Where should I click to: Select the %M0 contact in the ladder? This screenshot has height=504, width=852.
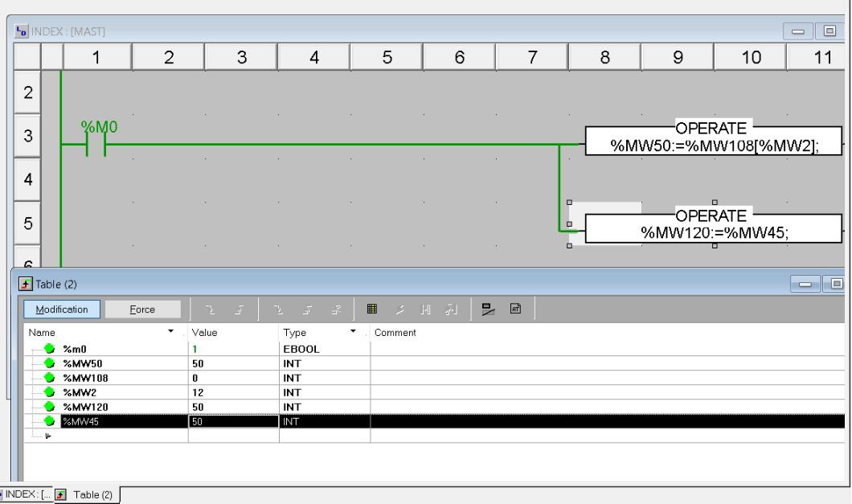pos(96,144)
